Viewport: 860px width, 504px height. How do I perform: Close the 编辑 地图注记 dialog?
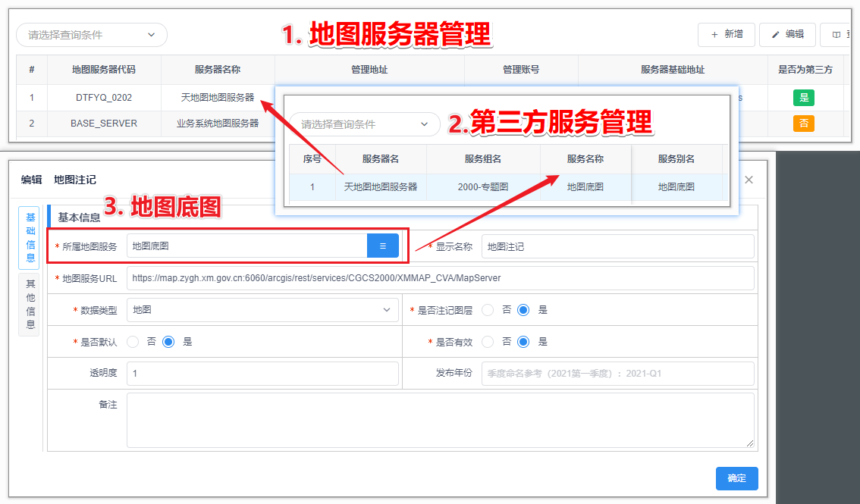tap(749, 180)
